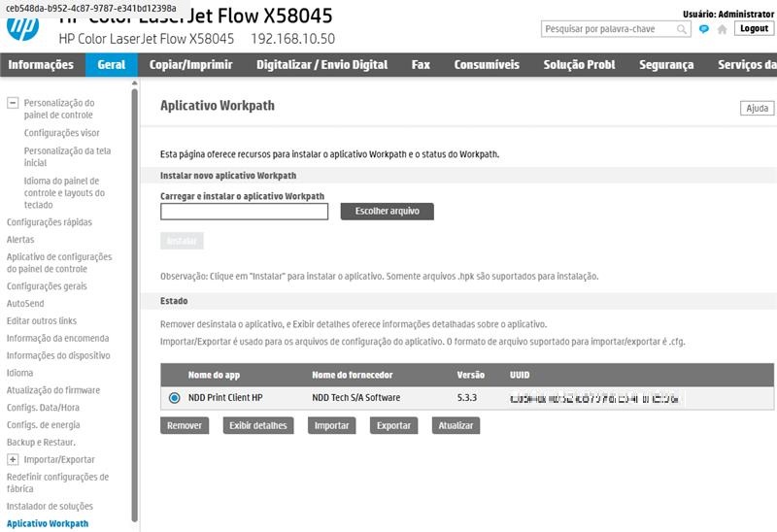
Task: Click the Exportar button
Action: 393,425
